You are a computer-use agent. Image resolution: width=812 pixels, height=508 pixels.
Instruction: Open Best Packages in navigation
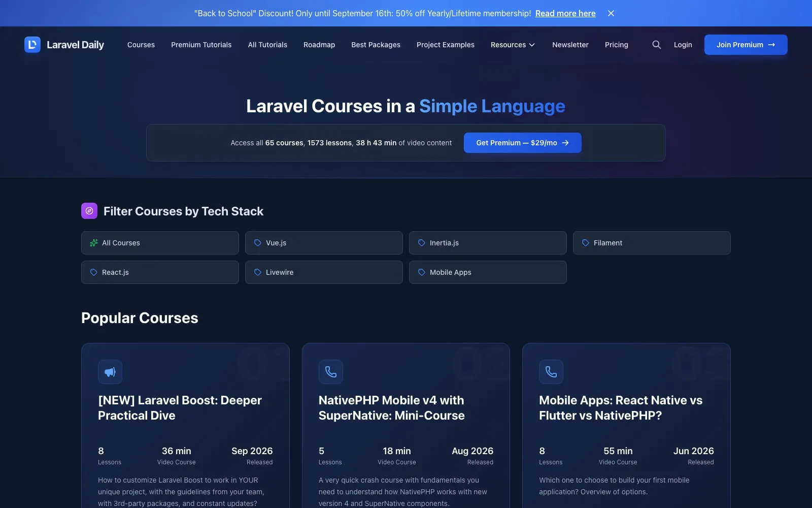click(376, 45)
